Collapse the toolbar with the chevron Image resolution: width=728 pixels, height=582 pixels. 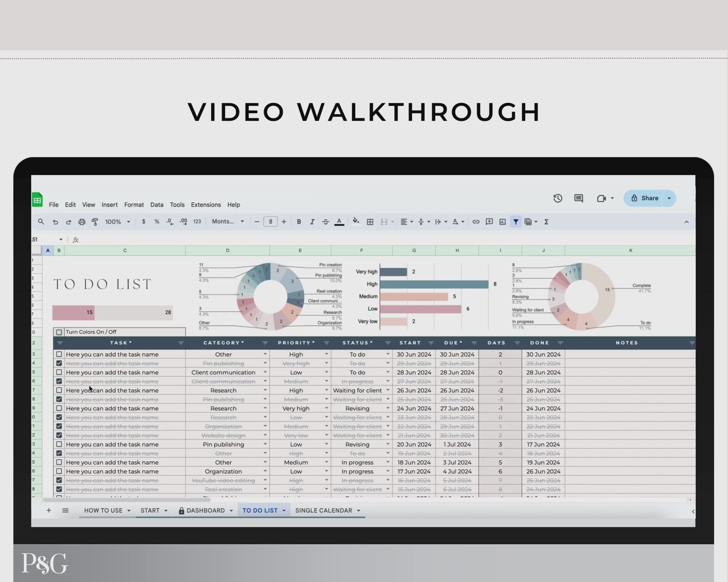[687, 222]
